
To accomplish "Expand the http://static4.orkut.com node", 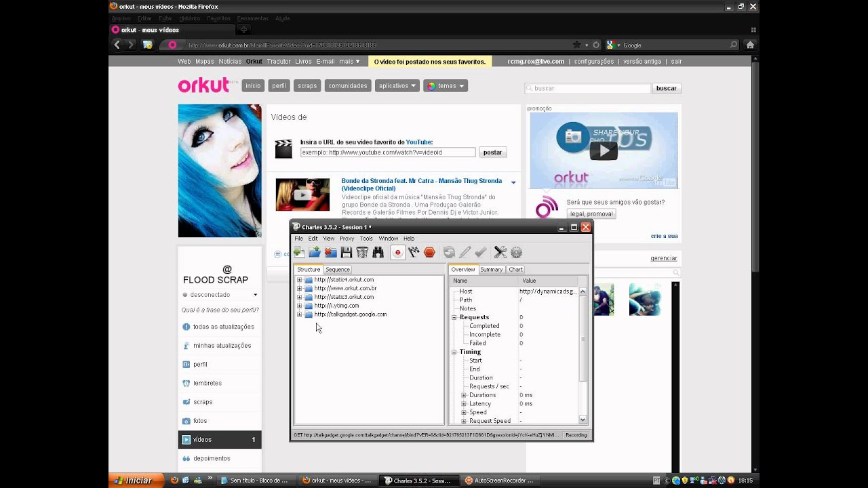I will [x=299, y=280].
